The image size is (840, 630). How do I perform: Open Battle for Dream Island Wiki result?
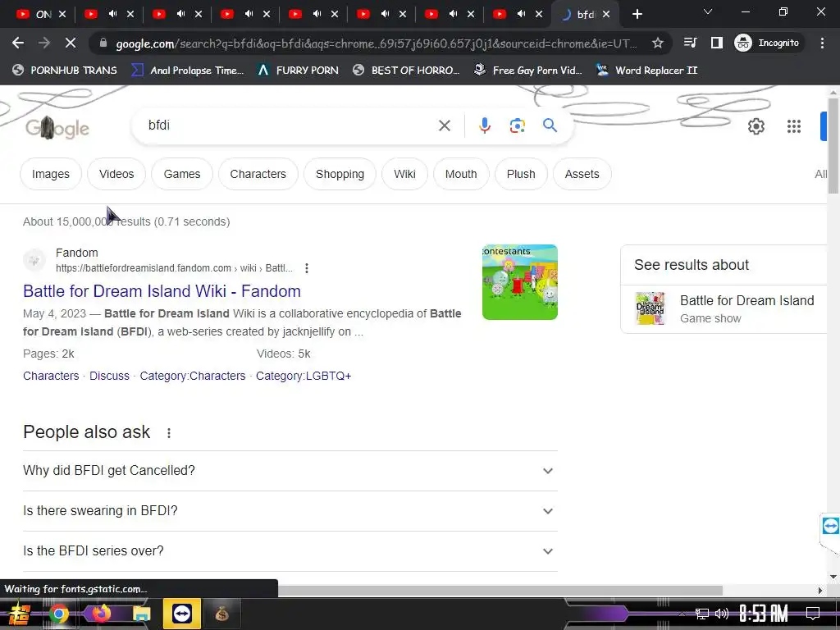click(x=162, y=291)
